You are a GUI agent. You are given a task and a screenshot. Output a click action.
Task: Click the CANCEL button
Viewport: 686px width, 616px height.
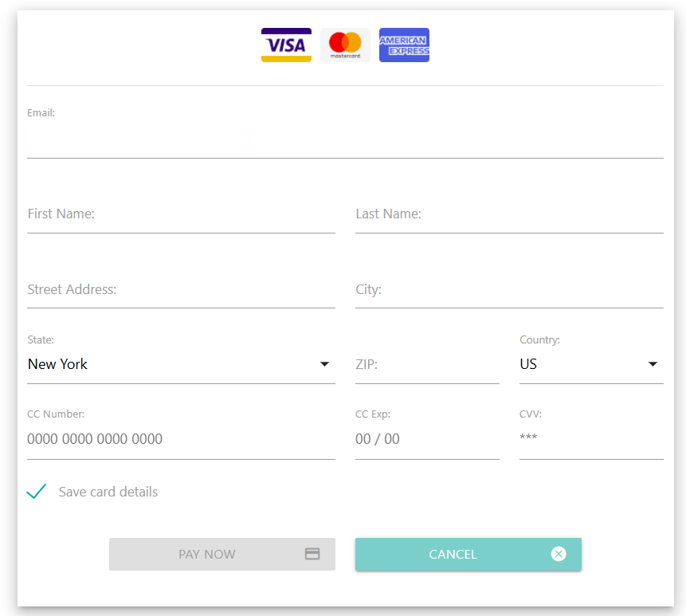(453, 554)
